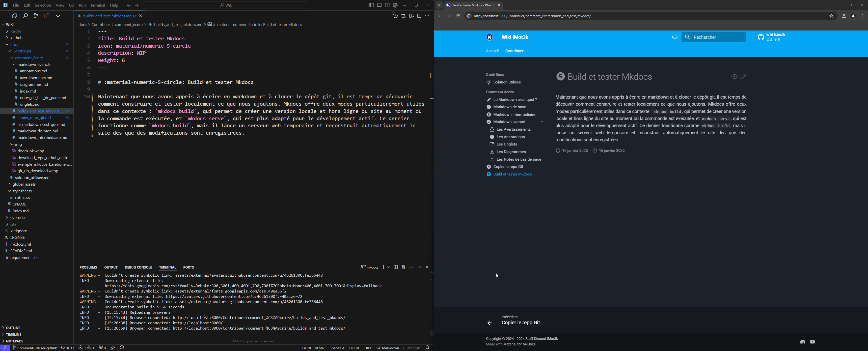The width and height of the screenshot is (868, 351).
Task: Open the Search view in the sidebar
Action: pyautogui.click(x=25, y=15)
